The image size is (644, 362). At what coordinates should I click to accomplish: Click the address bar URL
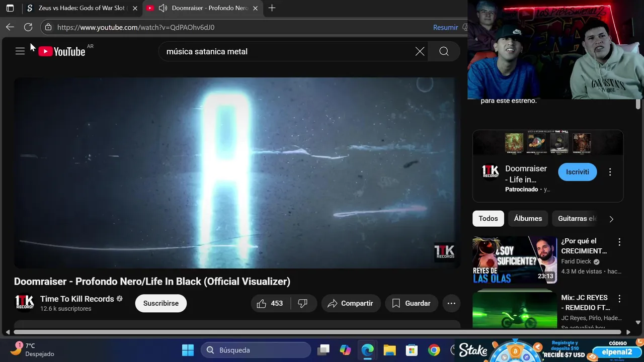click(136, 27)
